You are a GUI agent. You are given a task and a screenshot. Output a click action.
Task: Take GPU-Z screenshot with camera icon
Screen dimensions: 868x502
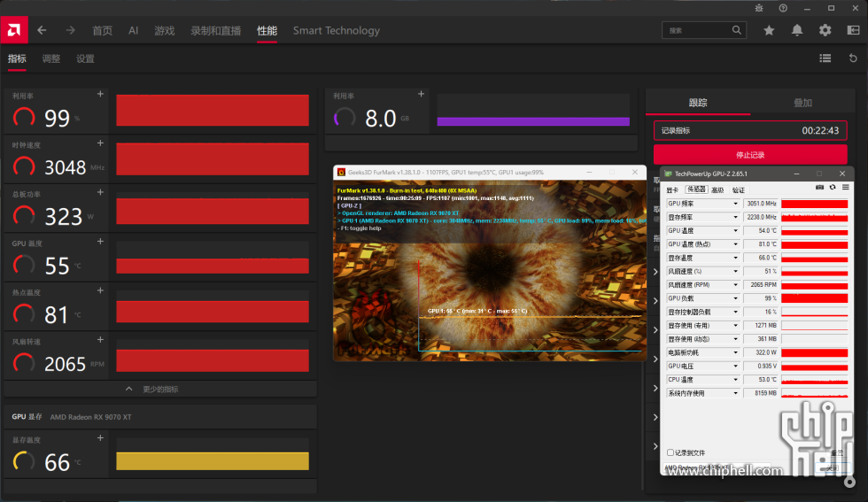pyautogui.click(x=819, y=188)
